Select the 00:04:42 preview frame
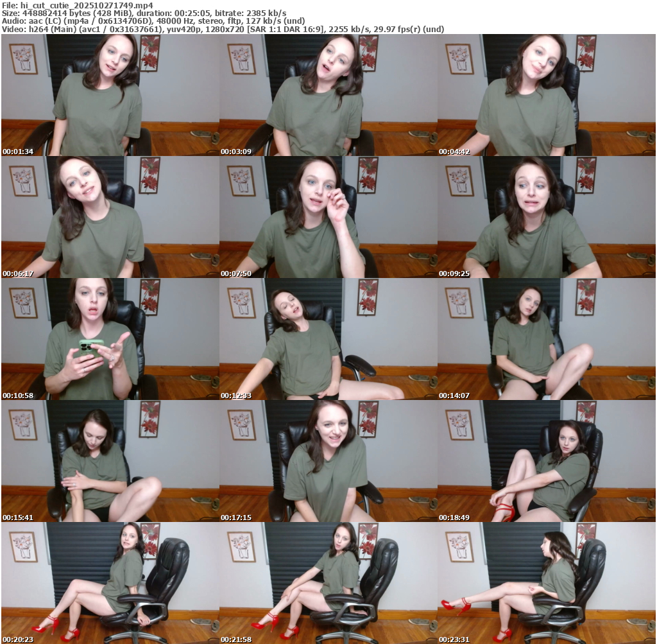The image size is (657, 644). coord(546,95)
